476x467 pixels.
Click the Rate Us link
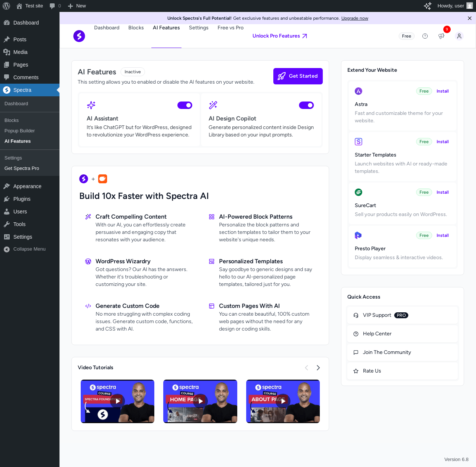click(x=402, y=371)
